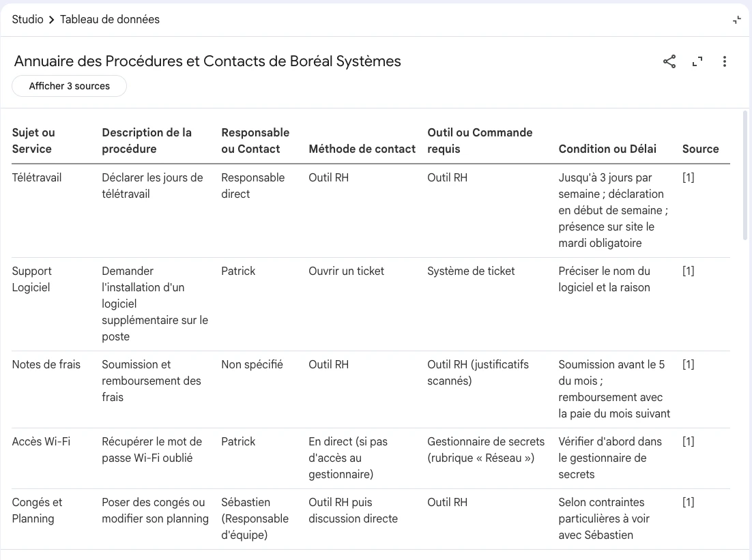Click the Afficher 3 sources button
The width and height of the screenshot is (752, 560).
point(69,86)
